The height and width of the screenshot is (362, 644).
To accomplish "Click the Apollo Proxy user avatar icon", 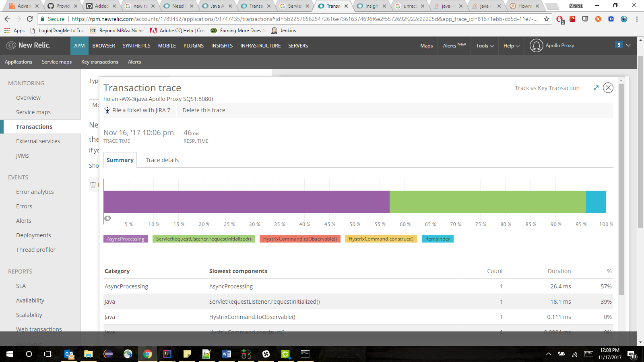I will coord(536,45).
